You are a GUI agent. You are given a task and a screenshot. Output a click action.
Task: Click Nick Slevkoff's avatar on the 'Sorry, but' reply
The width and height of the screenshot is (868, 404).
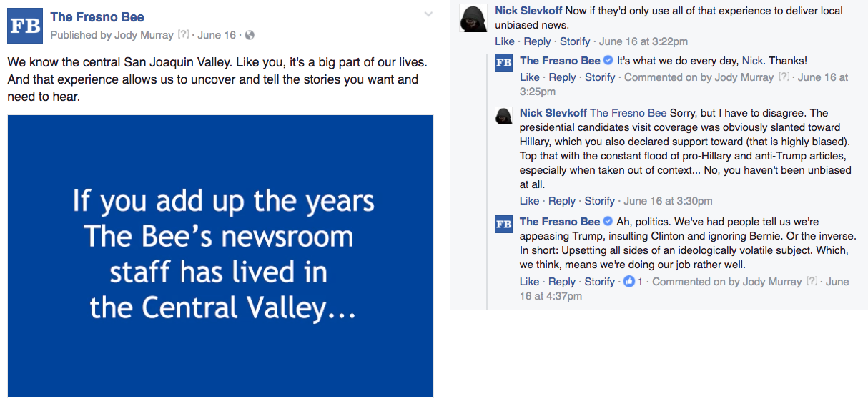(x=504, y=116)
